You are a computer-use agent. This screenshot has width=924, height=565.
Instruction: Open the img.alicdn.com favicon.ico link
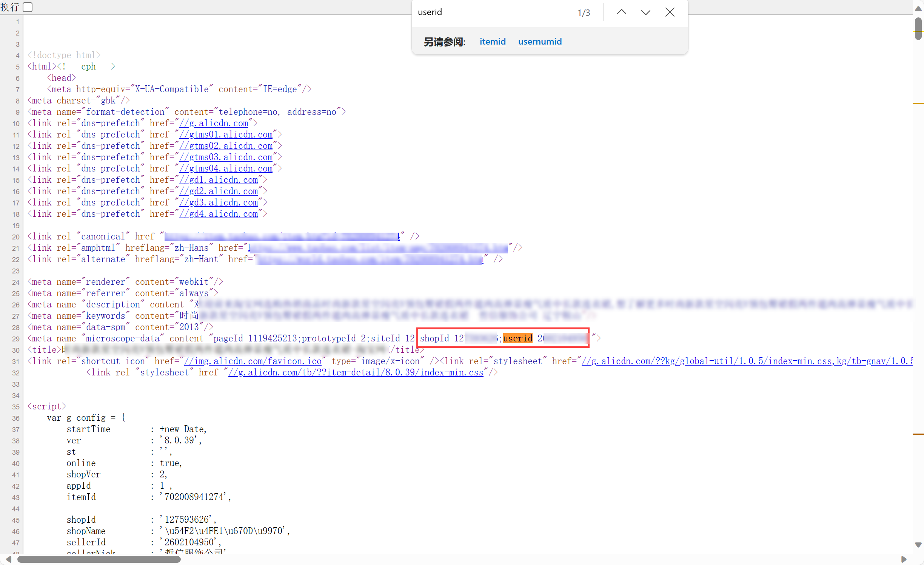click(x=253, y=361)
